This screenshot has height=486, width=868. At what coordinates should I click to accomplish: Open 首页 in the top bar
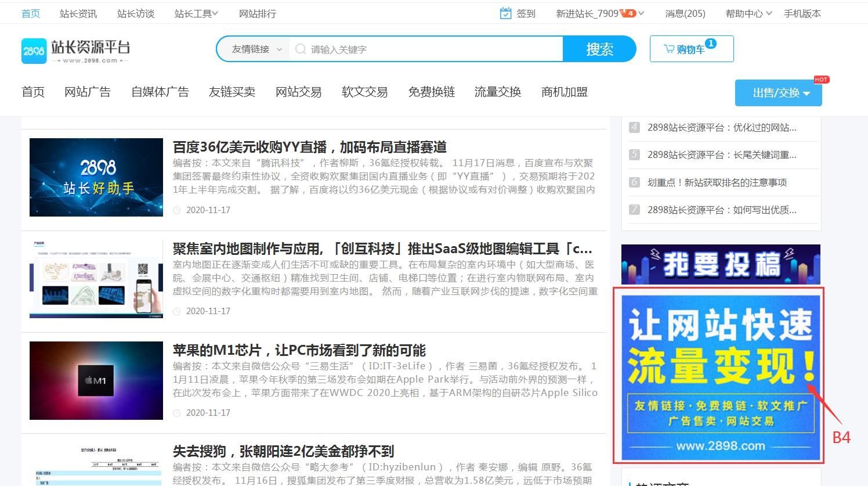[31, 13]
